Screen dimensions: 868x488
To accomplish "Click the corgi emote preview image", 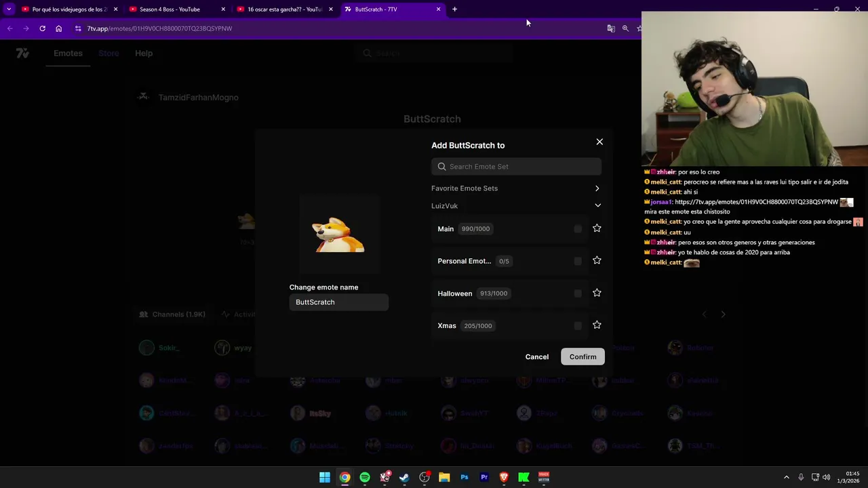I will [338, 235].
